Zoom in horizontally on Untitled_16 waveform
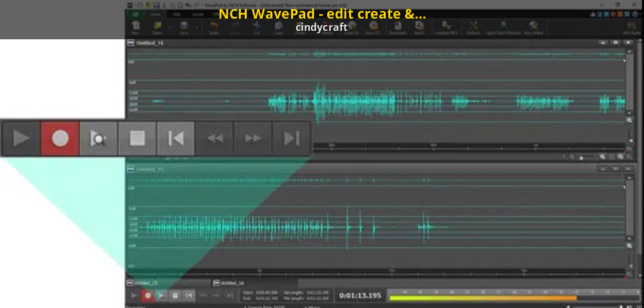The height and width of the screenshot is (308, 644). click(603, 157)
